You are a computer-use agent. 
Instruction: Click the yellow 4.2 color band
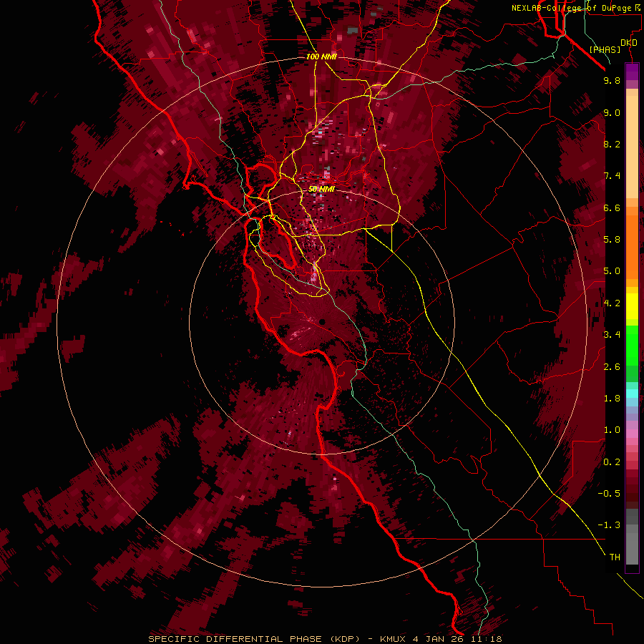(x=632, y=306)
